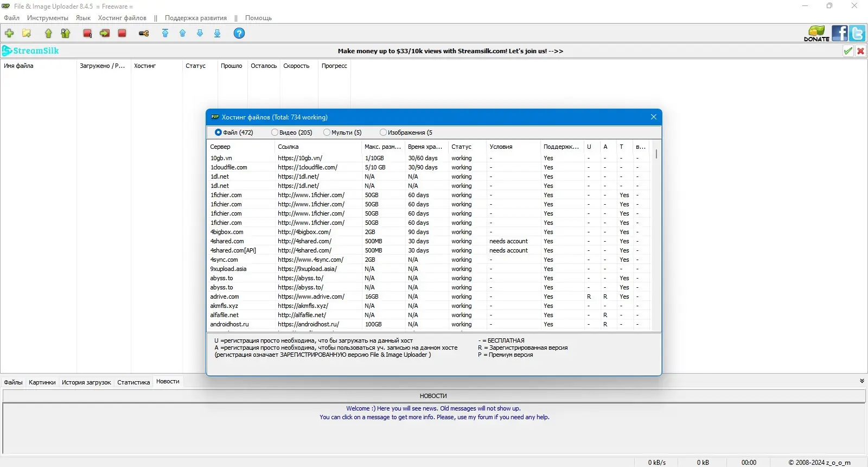The width and height of the screenshot is (868, 467).
Task: Open the Поддержка развития menu
Action: pos(196,18)
